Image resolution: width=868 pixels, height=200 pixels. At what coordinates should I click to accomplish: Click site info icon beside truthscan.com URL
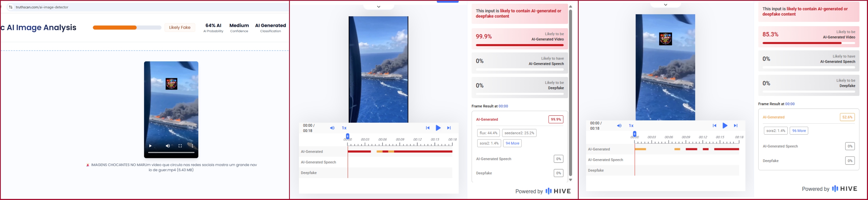click(10, 7)
